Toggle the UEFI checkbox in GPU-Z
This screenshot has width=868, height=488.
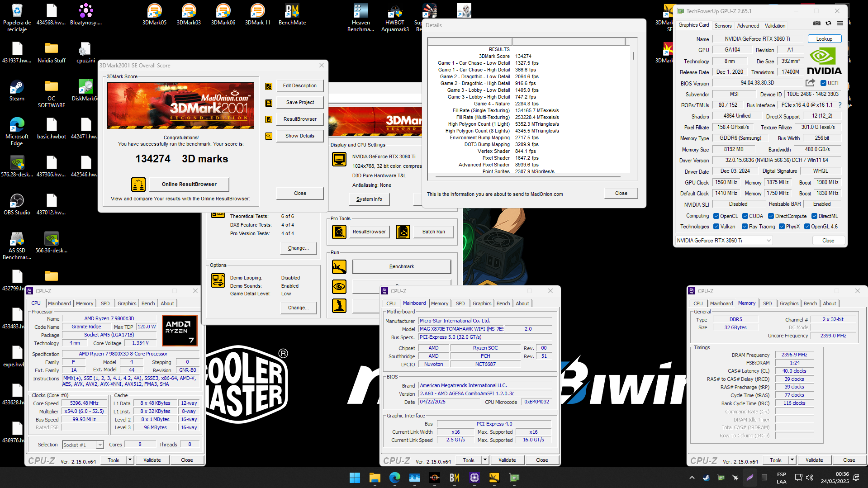tap(823, 83)
